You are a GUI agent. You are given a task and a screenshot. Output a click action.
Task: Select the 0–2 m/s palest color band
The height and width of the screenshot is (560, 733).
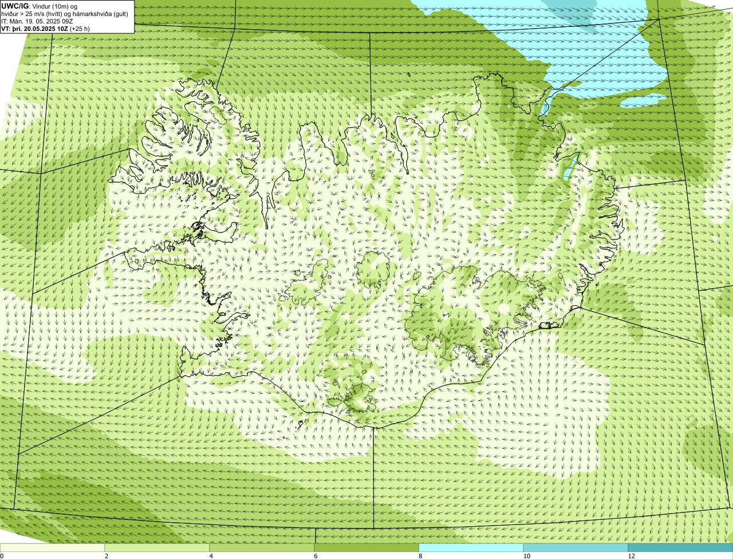click(x=52, y=548)
